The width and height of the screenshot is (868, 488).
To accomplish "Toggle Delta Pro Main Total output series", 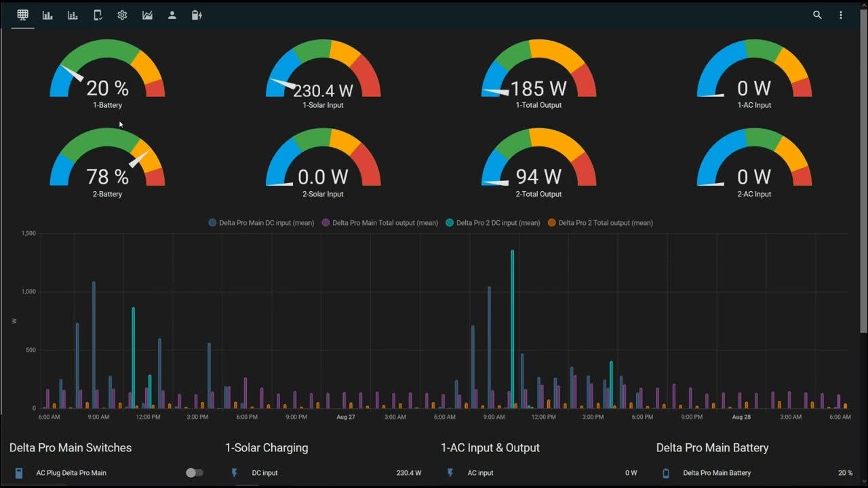I will point(380,222).
